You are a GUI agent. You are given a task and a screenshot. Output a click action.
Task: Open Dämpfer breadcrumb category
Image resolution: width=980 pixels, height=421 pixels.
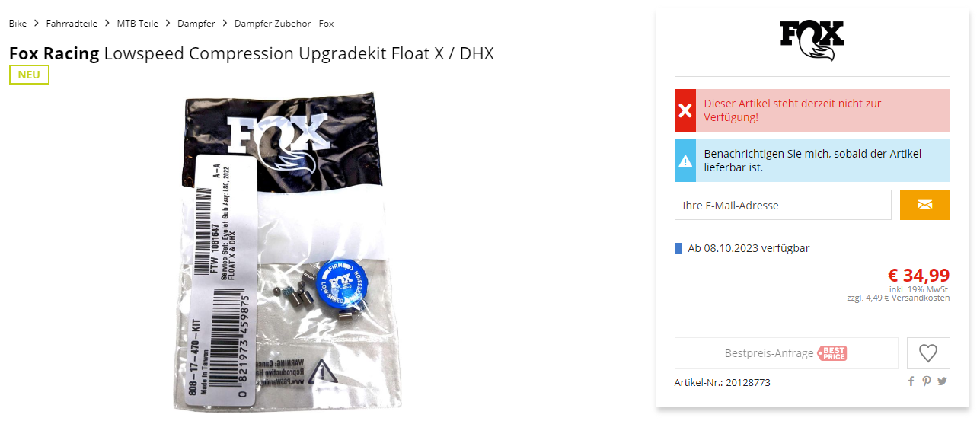pyautogui.click(x=196, y=24)
